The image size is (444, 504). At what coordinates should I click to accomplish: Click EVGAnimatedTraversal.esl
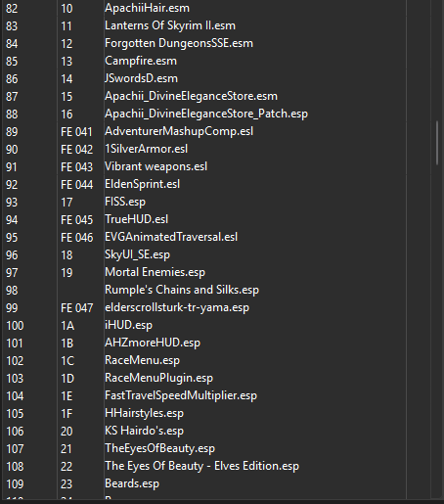(171, 237)
